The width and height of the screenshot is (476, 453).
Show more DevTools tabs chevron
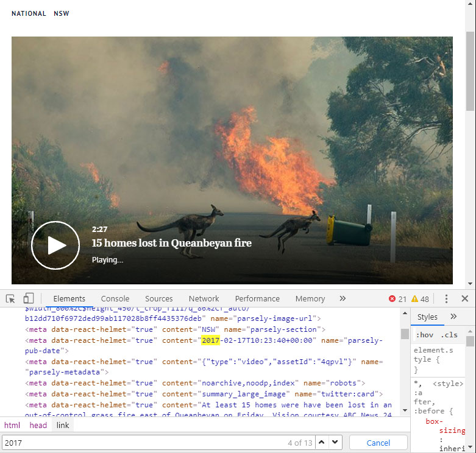[x=343, y=298]
